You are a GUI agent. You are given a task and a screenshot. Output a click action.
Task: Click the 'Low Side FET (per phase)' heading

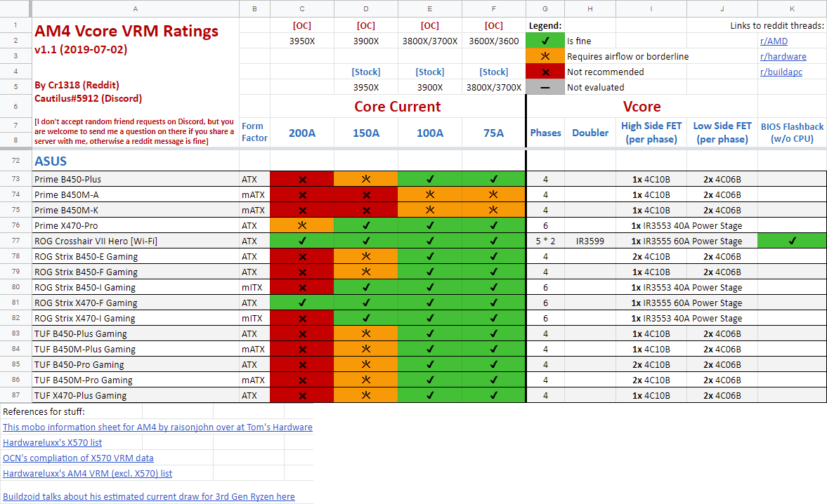(x=722, y=133)
